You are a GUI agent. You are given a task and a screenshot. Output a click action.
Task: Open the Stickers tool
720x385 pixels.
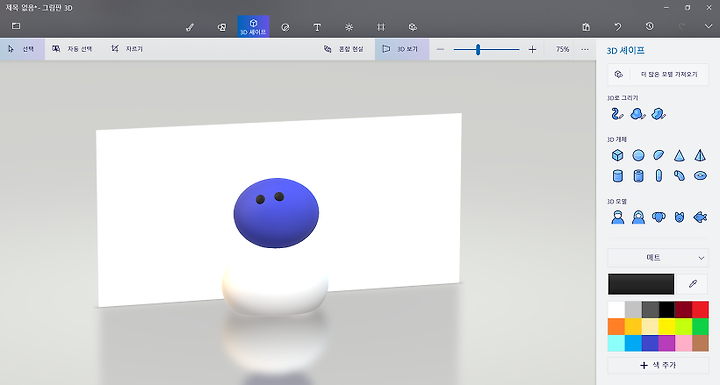(x=285, y=27)
